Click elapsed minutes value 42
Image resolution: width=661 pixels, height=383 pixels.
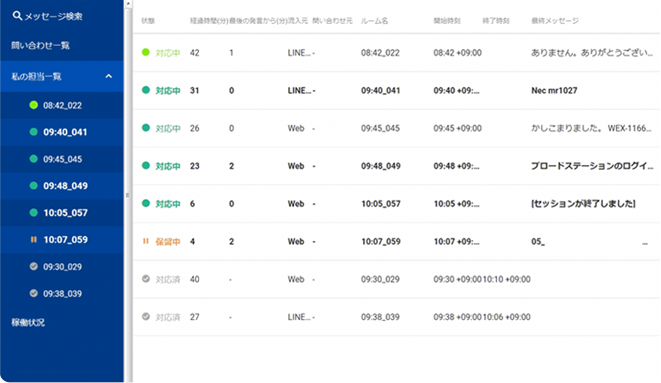(194, 53)
